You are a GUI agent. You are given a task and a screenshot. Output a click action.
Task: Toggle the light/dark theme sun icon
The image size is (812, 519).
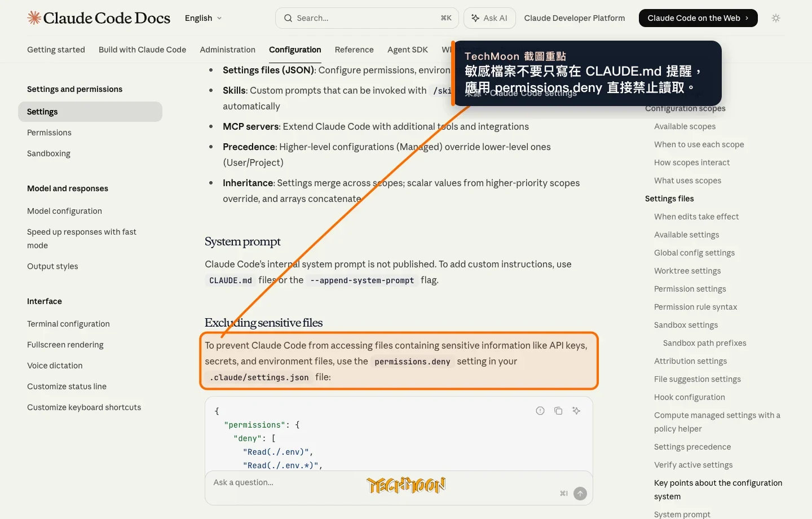tap(776, 18)
